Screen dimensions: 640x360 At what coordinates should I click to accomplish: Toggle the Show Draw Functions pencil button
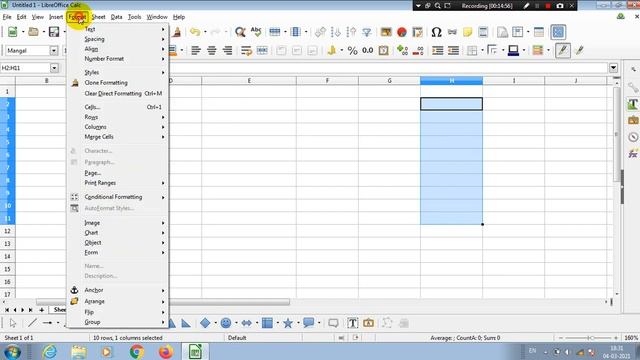562,50
